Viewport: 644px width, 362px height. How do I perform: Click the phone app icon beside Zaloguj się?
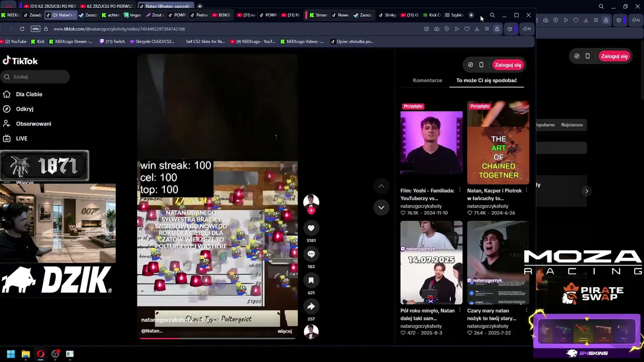click(481, 65)
